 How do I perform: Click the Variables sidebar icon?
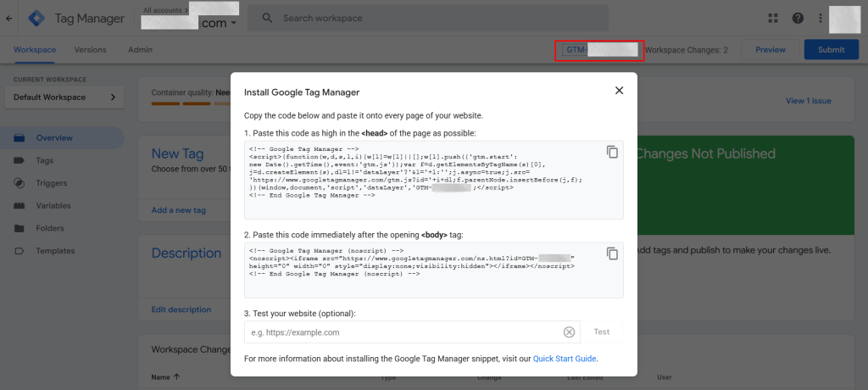click(19, 205)
